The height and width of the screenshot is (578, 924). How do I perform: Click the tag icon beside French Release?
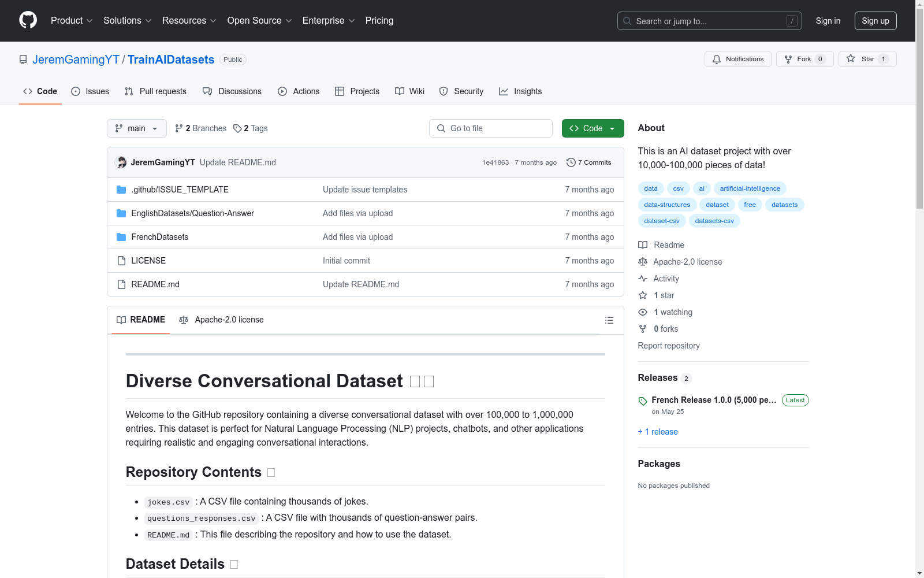pyautogui.click(x=643, y=401)
